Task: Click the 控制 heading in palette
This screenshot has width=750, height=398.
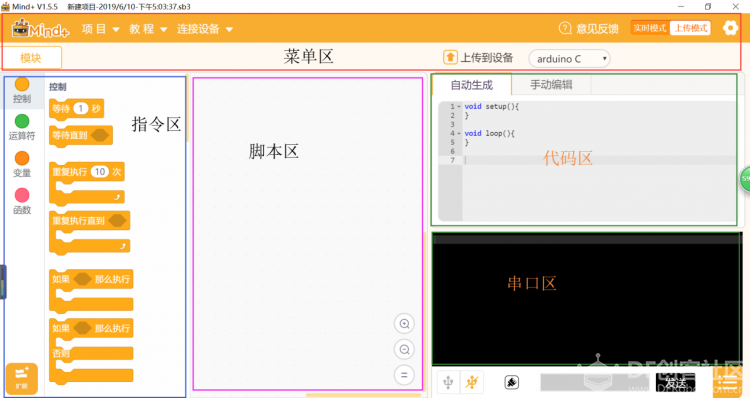Action: [57, 87]
